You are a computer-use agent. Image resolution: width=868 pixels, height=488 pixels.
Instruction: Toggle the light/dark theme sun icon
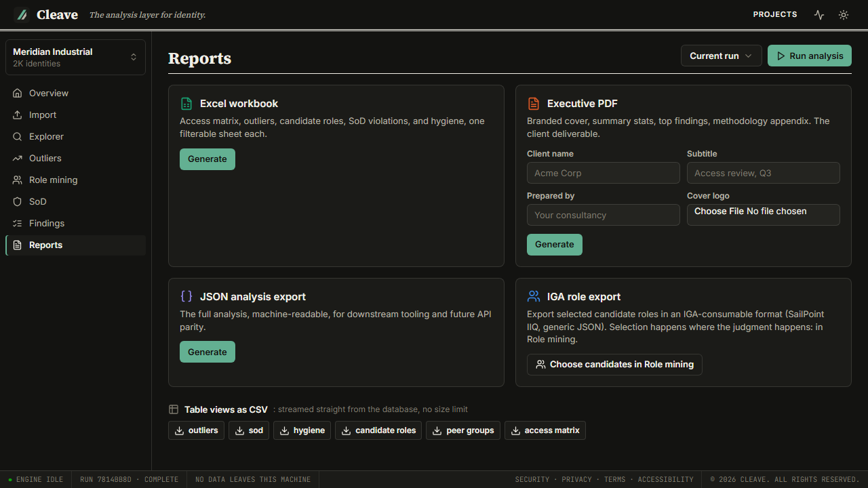pyautogui.click(x=844, y=15)
